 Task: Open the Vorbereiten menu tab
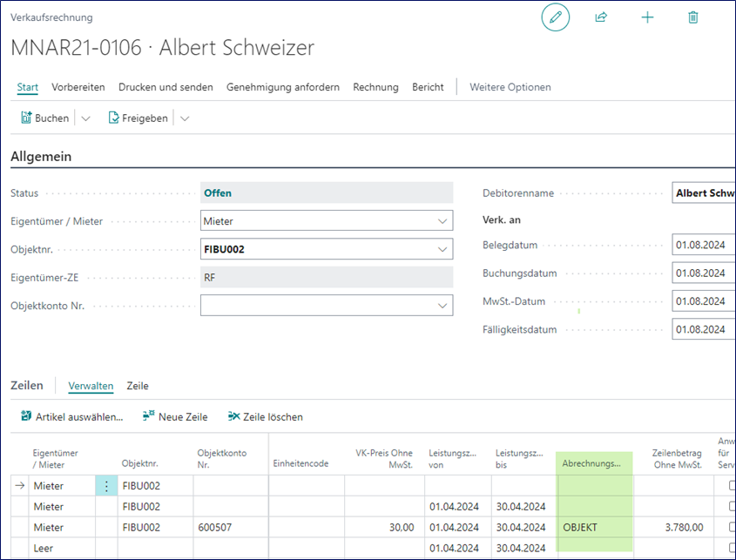tap(78, 87)
